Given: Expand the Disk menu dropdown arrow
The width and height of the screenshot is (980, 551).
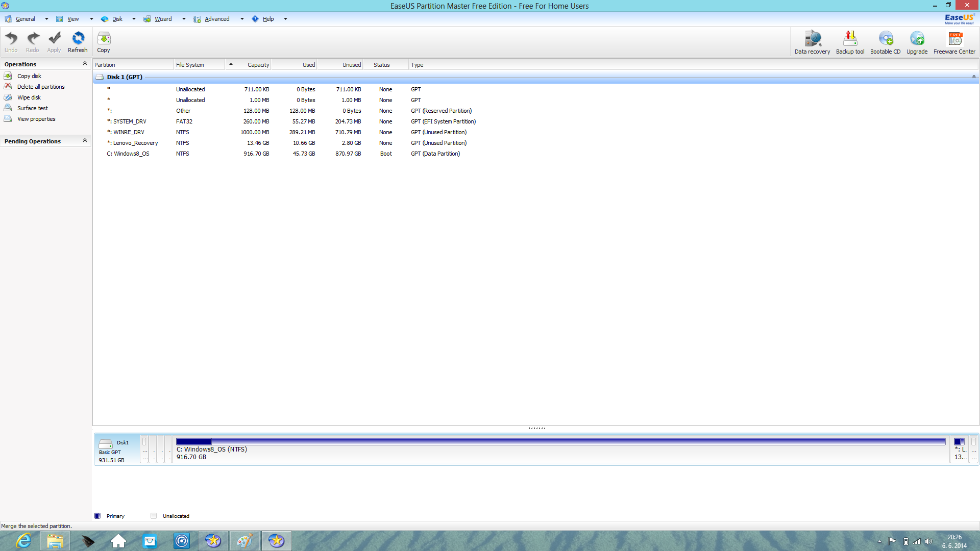Looking at the screenshot, I should pos(134,19).
